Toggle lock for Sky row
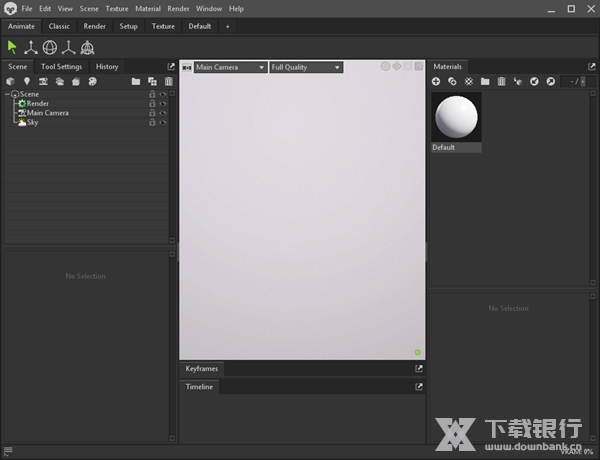 (152, 122)
